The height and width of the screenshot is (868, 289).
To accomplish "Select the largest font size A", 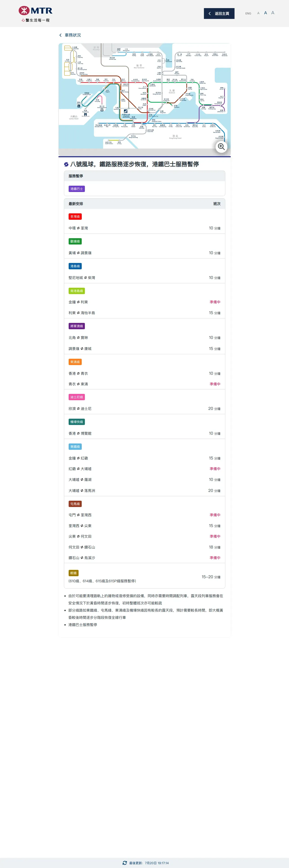I will tap(273, 13).
